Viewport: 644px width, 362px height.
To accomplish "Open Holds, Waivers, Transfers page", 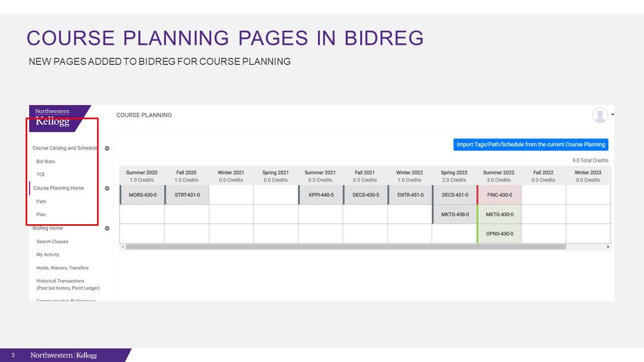I will pyautogui.click(x=62, y=268).
